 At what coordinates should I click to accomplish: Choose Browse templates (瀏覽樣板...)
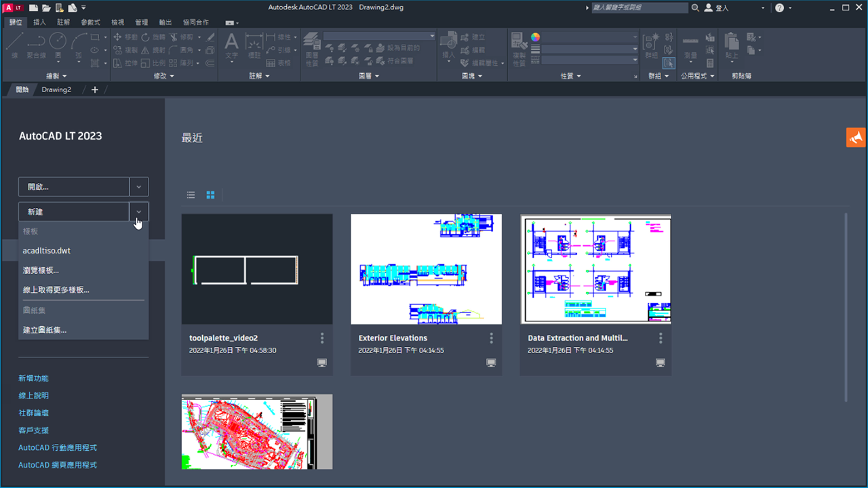83,270
